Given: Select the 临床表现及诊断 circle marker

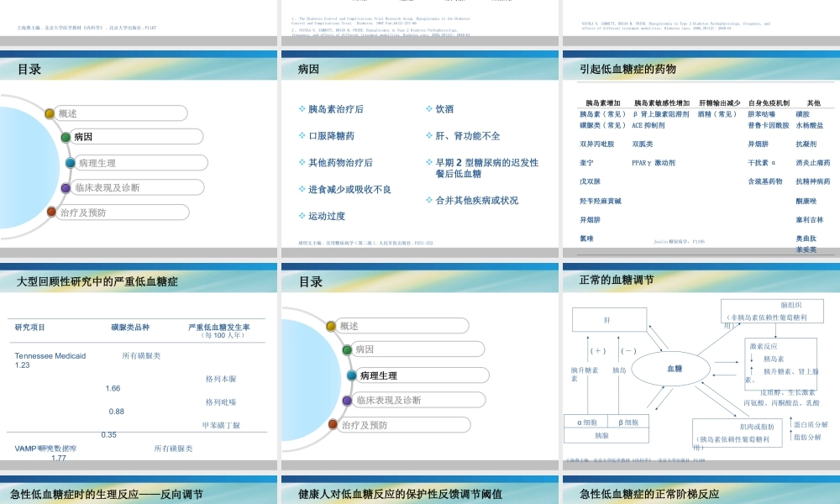Looking at the screenshot, I should point(66,188).
